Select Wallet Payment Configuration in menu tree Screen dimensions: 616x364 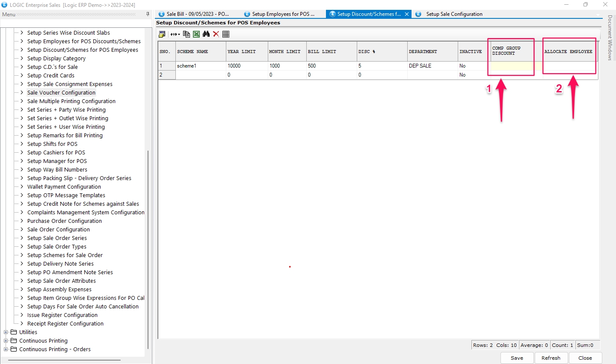point(64,187)
